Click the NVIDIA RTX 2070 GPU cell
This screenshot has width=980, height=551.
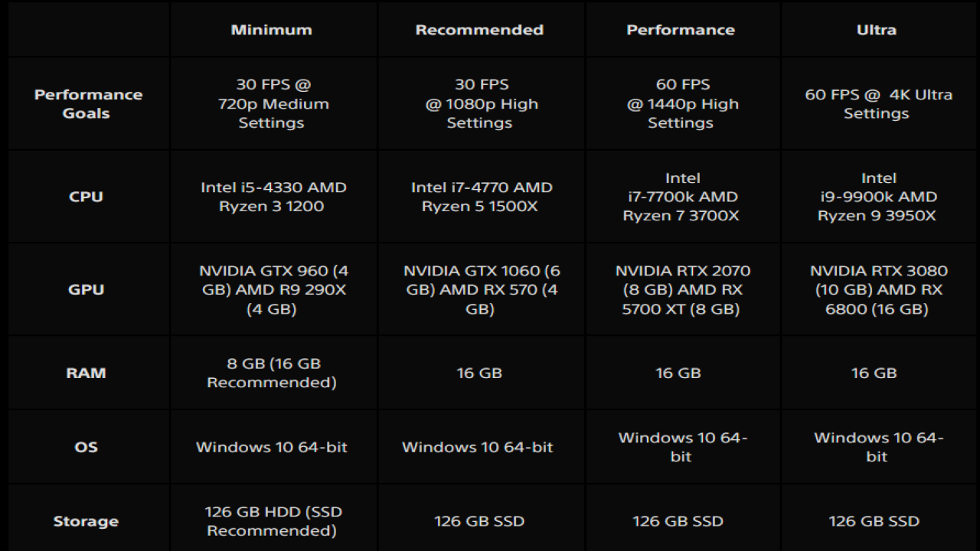point(682,290)
